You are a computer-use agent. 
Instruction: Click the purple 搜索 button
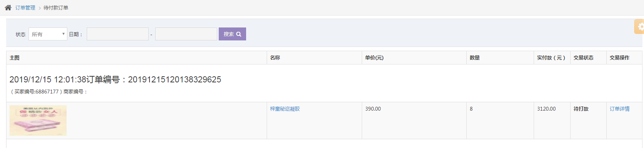pos(232,34)
